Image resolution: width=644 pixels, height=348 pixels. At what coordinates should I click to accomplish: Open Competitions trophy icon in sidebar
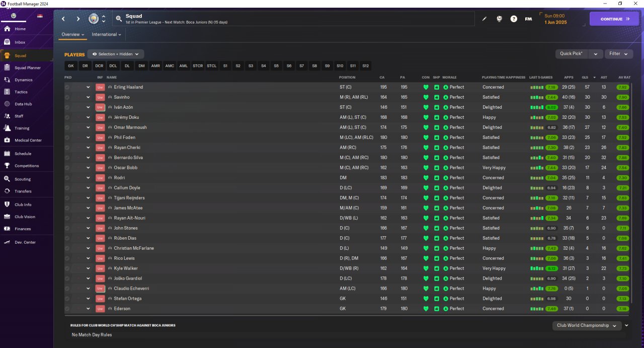pos(7,166)
